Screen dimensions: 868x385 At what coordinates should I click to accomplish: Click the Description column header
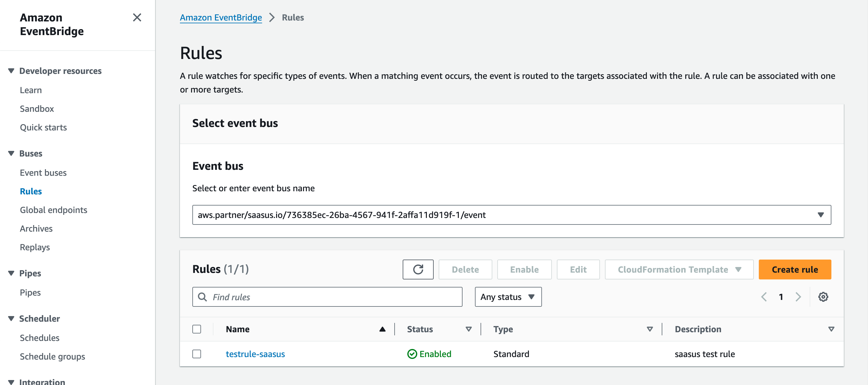coord(698,329)
